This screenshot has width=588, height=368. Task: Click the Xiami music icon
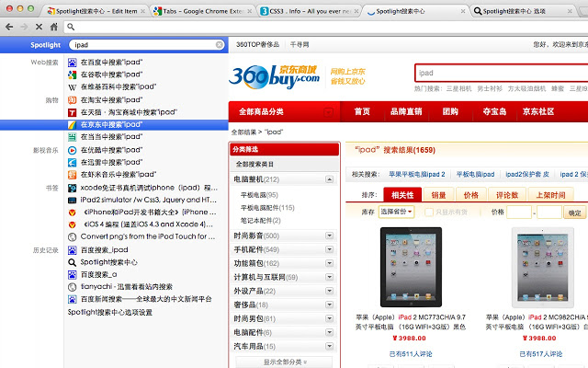(x=72, y=175)
